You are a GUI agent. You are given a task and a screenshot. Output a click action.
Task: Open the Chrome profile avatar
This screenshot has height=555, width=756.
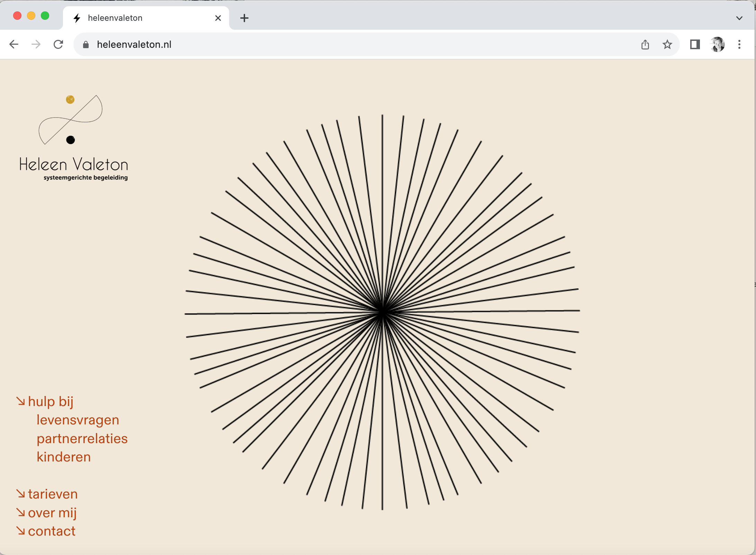pos(717,44)
